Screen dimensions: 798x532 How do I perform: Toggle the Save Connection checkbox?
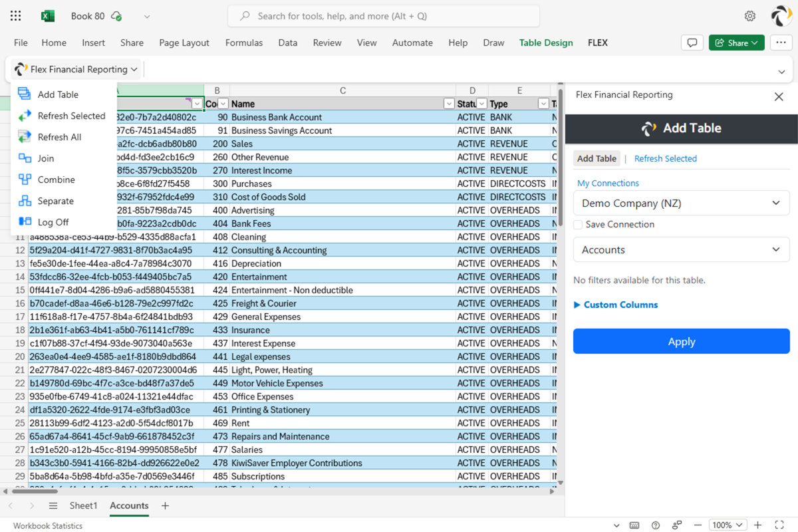[578, 225]
